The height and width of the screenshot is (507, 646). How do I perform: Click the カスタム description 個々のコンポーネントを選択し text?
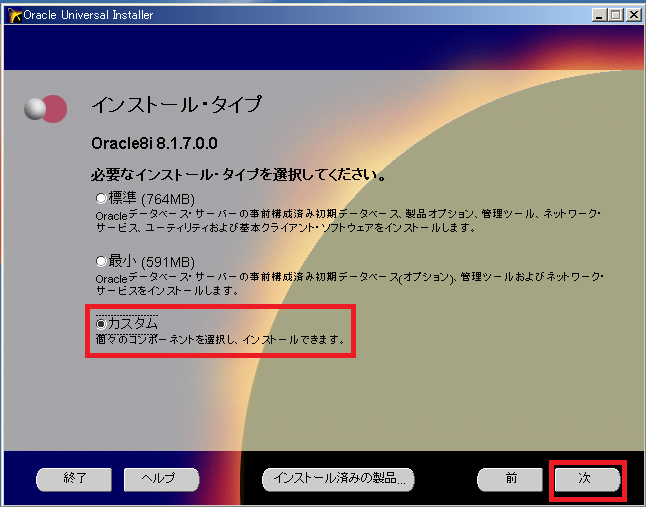point(220,339)
